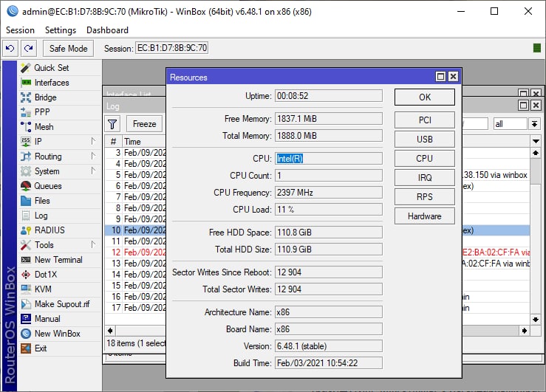Screen dimensions: 546x392
Task: Click the PCI button
Action: click(425, 120)
